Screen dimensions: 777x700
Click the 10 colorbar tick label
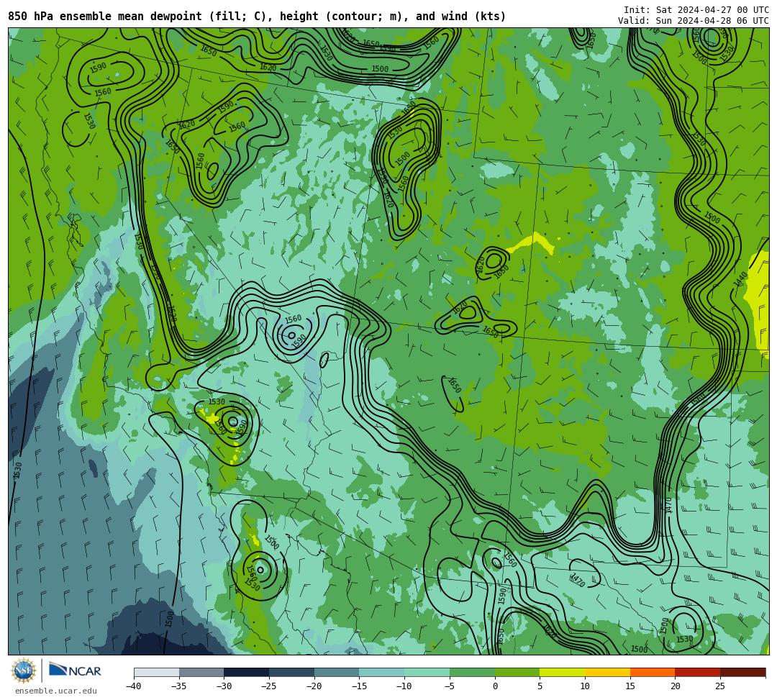[585, 686]
